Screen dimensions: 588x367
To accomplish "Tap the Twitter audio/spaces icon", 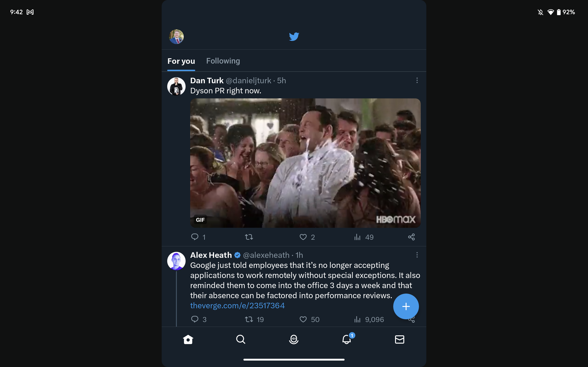I will pos(293,339).
